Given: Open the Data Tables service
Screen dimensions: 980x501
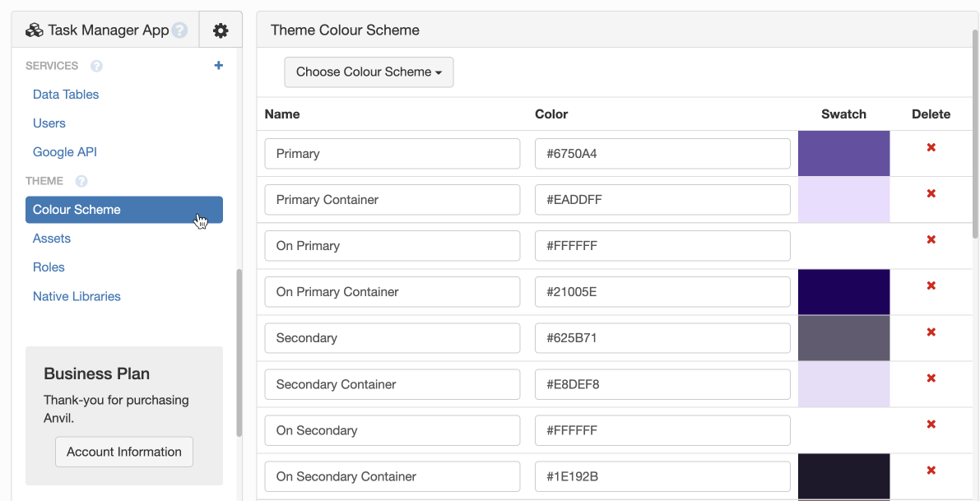Looking at the screenshot, I should pos(66,94).
